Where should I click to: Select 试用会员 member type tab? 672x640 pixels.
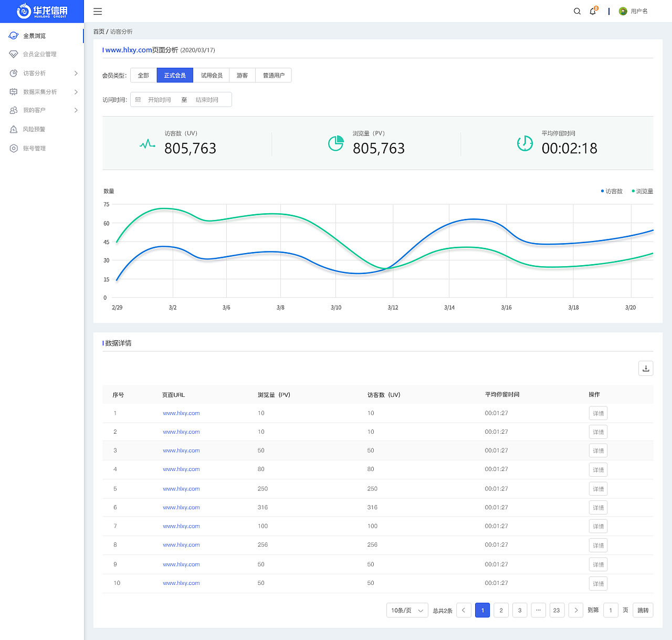point(212,76)
